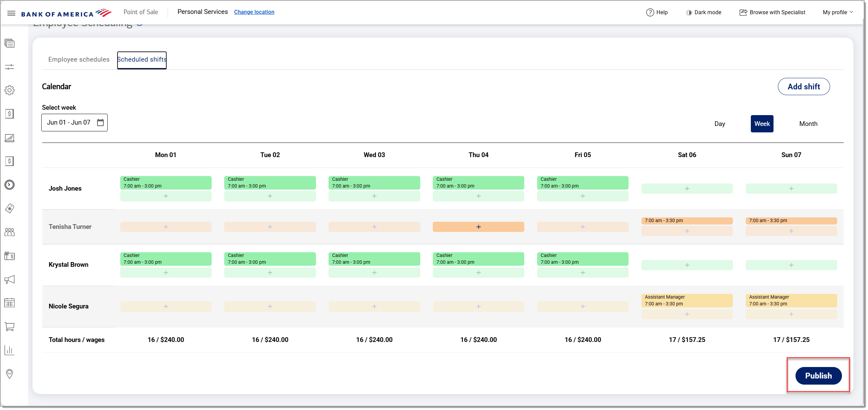This screenshot has width=868, height=410.
Task: Add second shift for Nicole Segura Sunday
Action: click(x=791, y=314)
